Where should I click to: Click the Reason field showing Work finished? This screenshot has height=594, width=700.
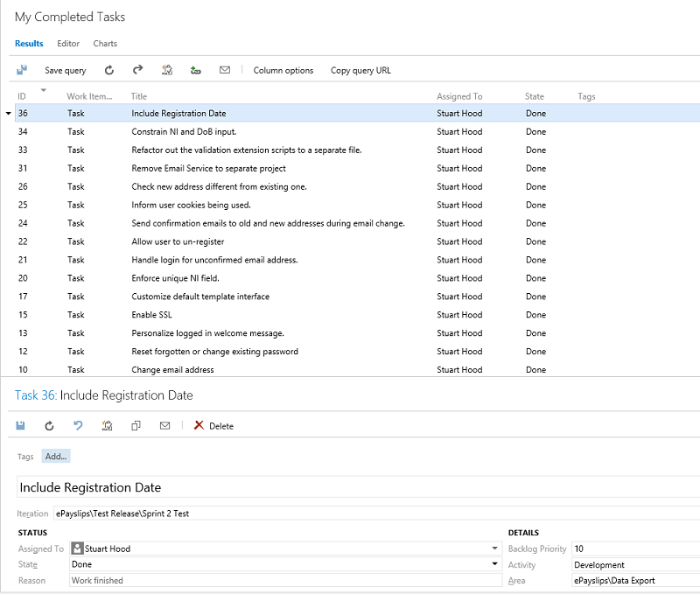coord(286,580)
